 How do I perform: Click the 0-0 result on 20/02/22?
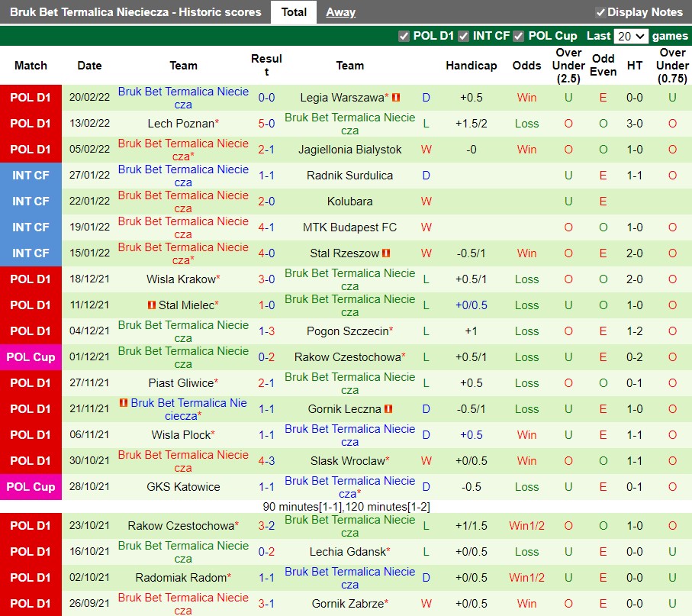266,98
